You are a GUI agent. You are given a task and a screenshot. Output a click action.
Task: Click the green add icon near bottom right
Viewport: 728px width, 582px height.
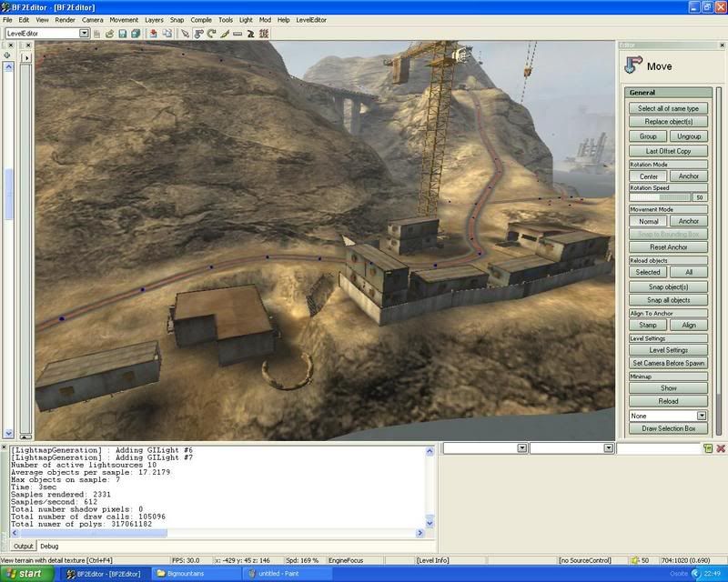707,448
